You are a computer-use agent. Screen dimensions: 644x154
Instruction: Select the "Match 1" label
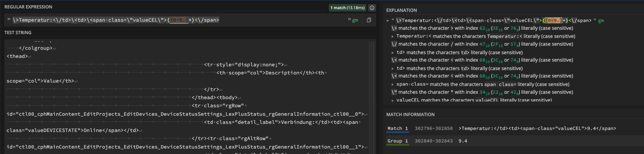pyautogui.click(x=398, y=128)
